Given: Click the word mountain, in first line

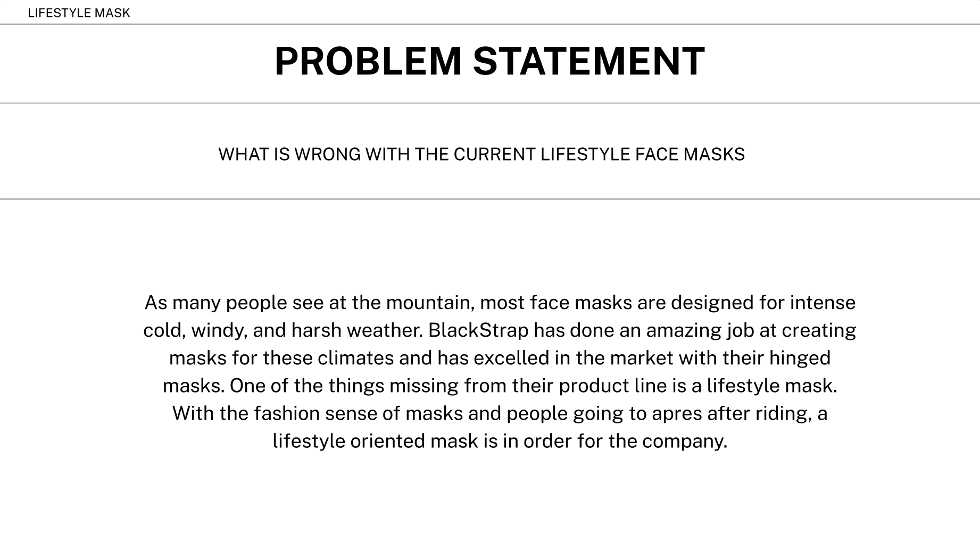Looking at the screenshot, I should point(430,303).
